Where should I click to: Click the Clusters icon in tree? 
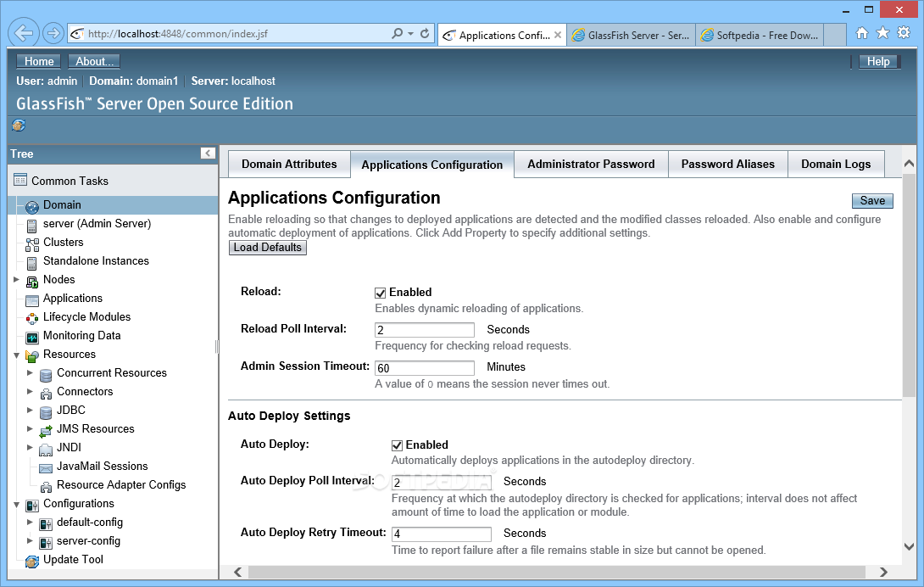coord(32,243)
